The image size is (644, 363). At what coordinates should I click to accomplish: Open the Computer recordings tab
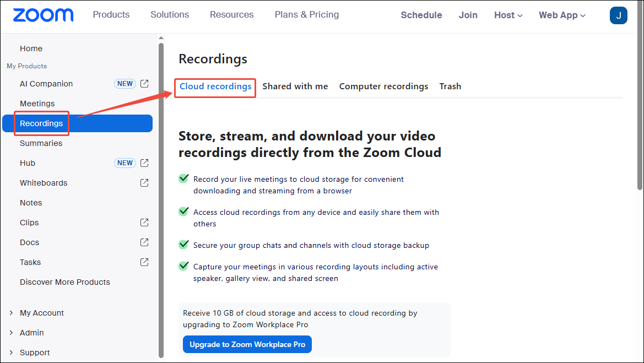tap(383, 86)
